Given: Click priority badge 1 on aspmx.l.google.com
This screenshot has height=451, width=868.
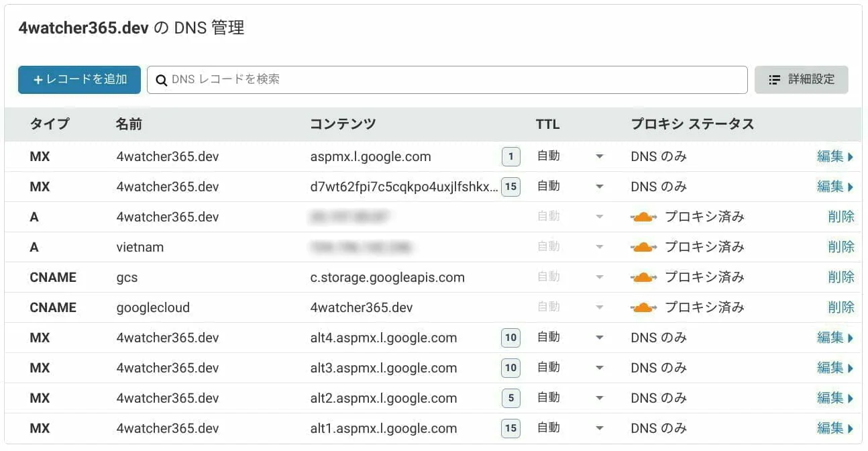Looking at the screenshot, I should (510, 157).
